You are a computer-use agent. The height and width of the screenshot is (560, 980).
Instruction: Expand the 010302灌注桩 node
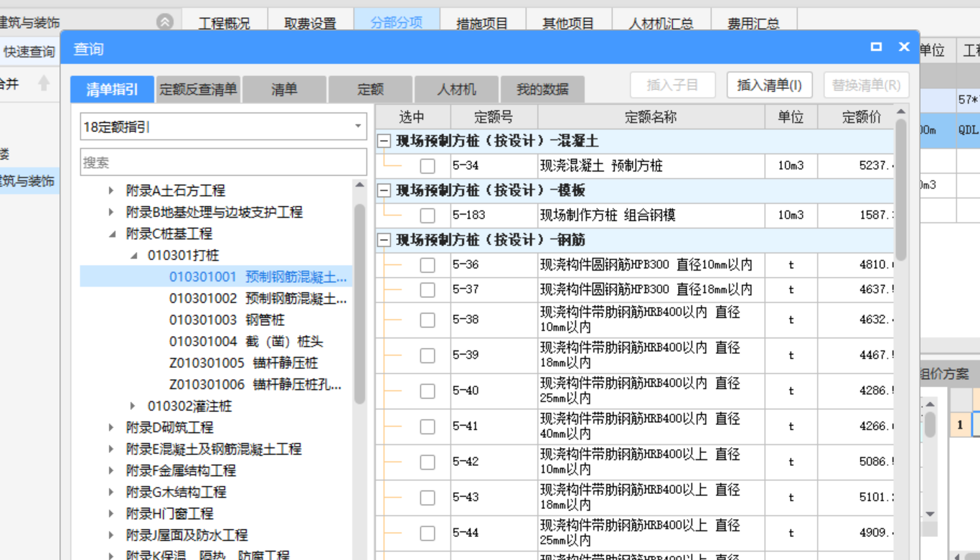pos(133,406)
